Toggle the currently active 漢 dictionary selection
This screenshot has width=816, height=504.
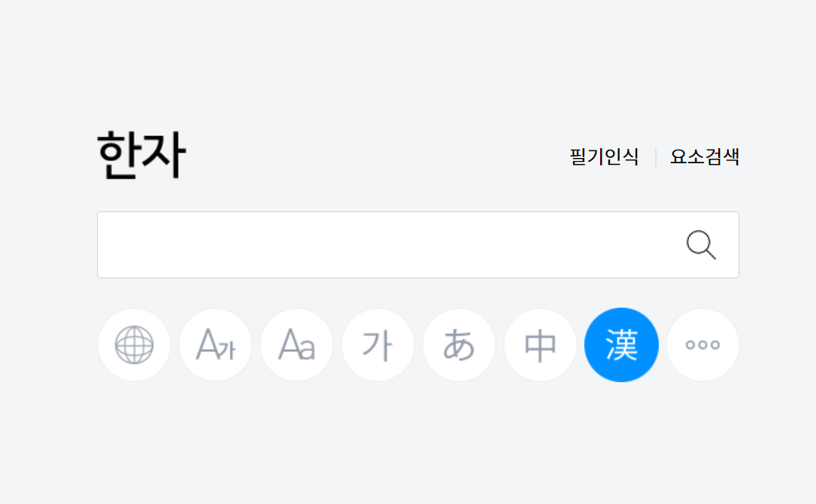[x=621, y=345]
